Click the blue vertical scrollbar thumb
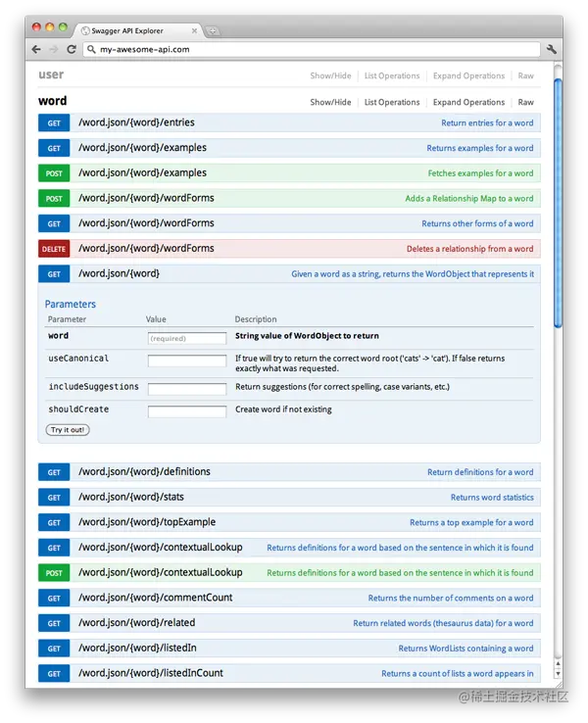This screenshot has width=588, height=723. [558, 203]
